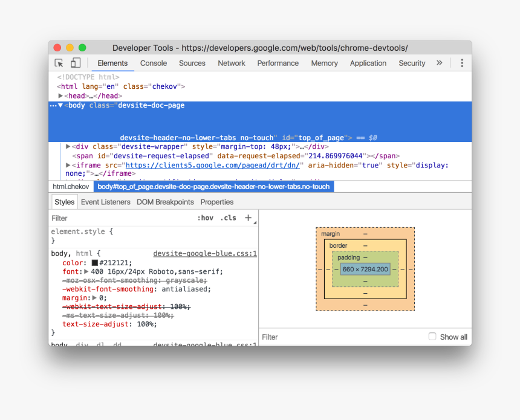Expand the head element node
This screenshot has width=520, height=420.
click(x=60, y=96)
